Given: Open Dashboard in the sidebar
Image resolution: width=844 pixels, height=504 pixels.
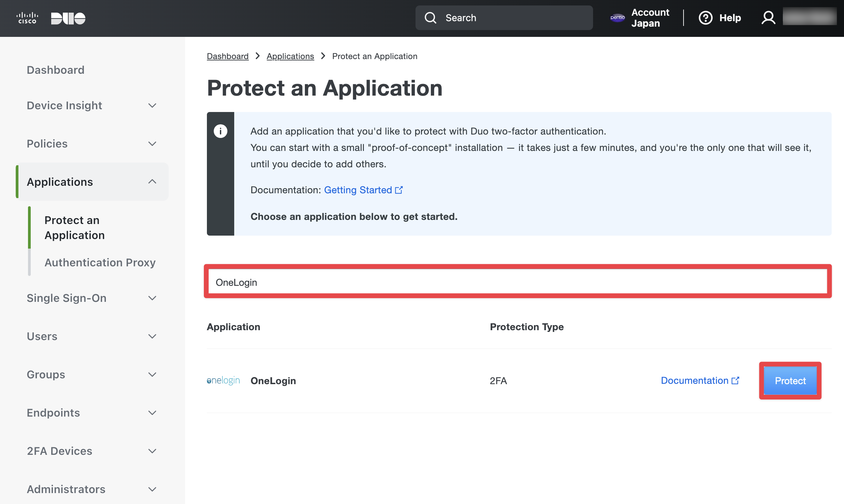Looking at the screenshot, I should pyautogui.click(x=56, y=70).
